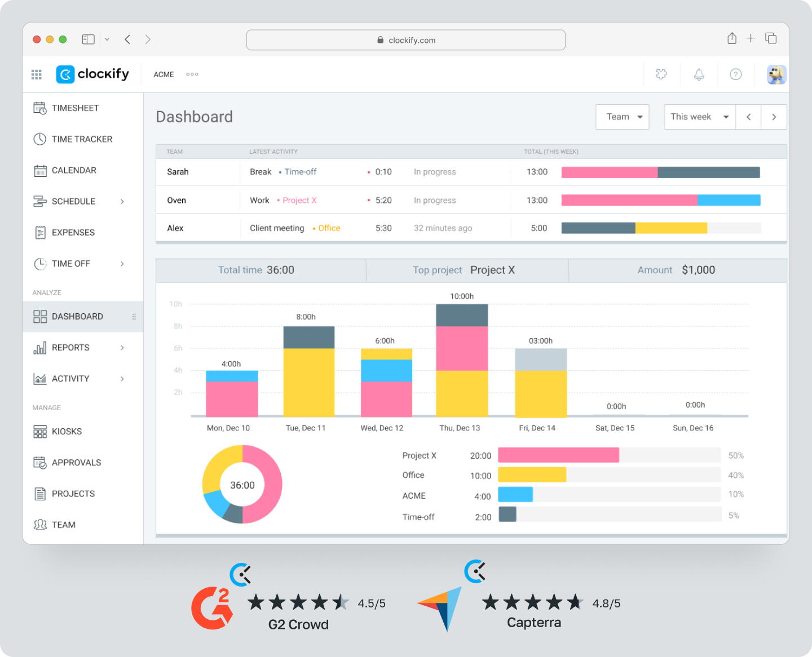This screenshot has height=657, width=812.
Task: Open the Team filter dropdown
Action: [623, 117]
